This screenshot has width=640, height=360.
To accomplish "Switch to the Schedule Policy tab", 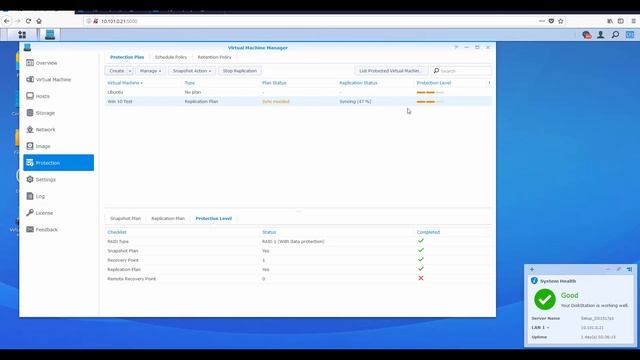I will [171, 57].
